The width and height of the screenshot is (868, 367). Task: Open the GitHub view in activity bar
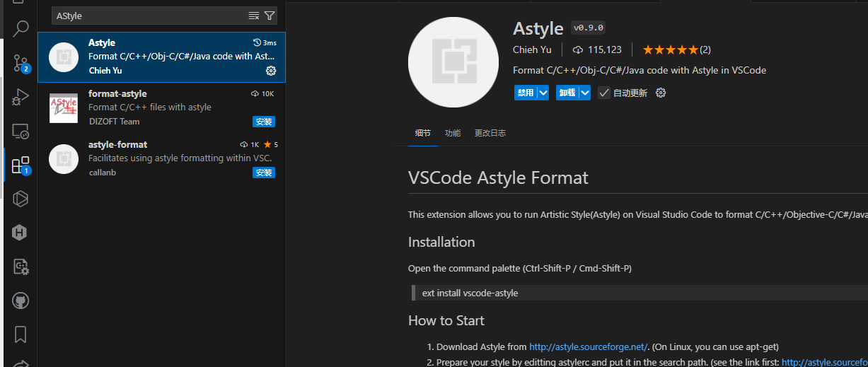click(21, 301)
